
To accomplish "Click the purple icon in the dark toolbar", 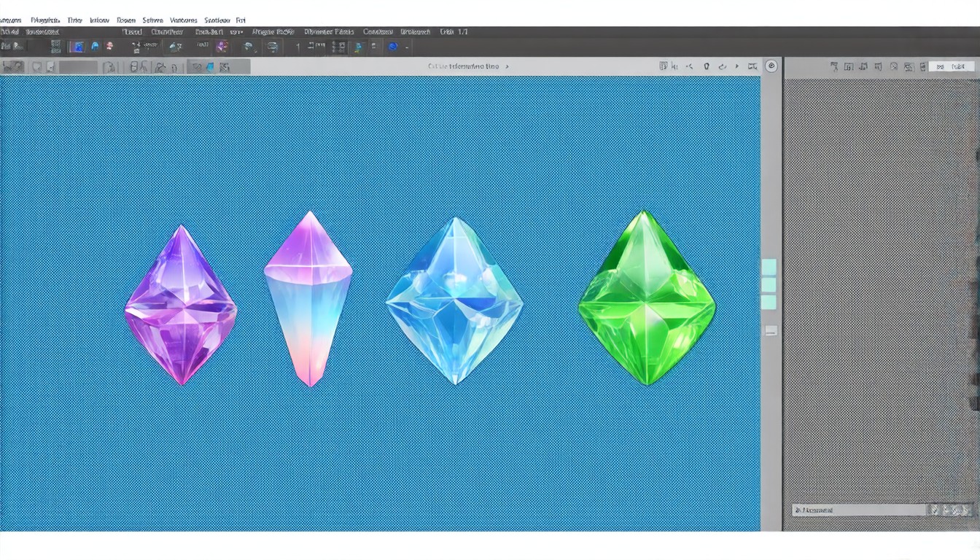I will [x=222, y=47].
